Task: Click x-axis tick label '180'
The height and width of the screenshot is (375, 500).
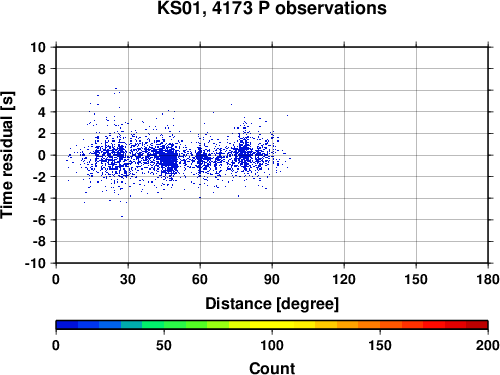Action: click(x=488, y=279)
